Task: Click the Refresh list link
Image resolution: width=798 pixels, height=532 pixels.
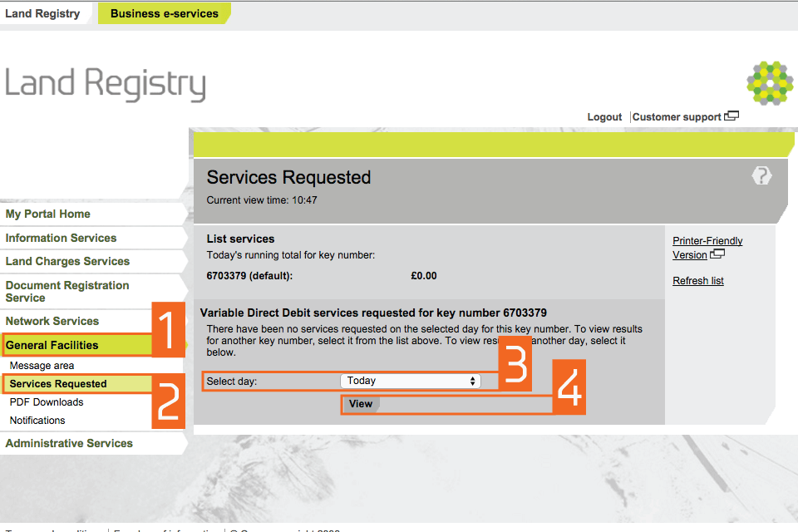Action: pyautogui.click(x=698, y=281)
